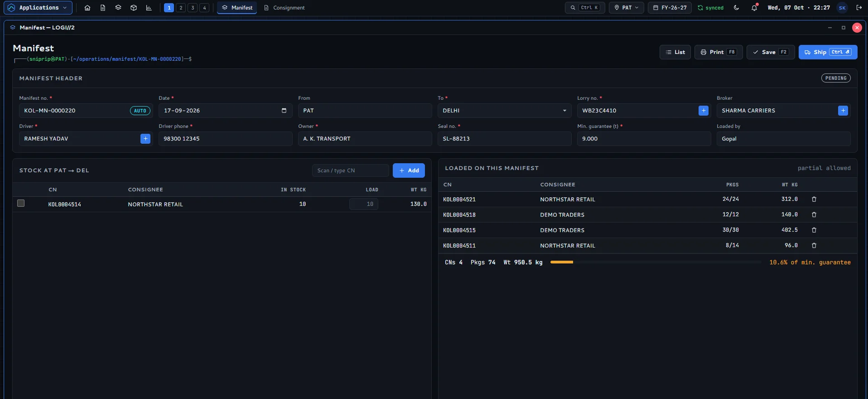Go to the Home icon in top bar

[87, 8]
